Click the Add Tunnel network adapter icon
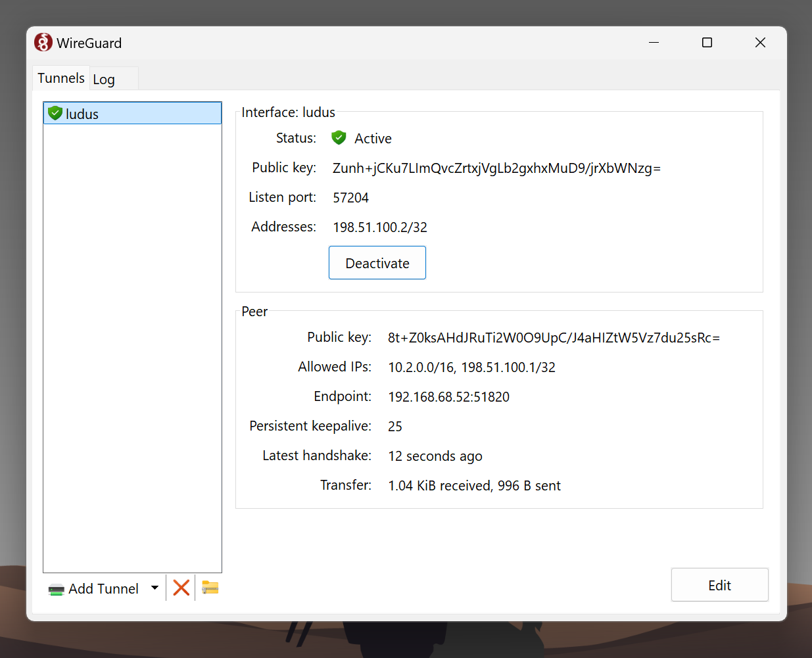 tap(56, 589)
